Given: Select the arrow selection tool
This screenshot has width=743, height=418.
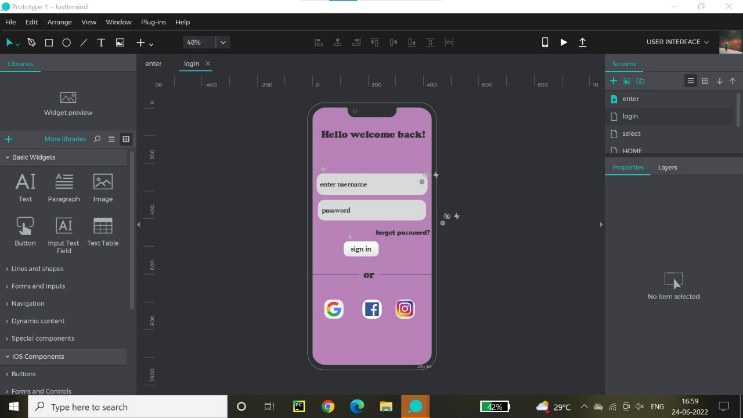Looking at the screenshot, I should coord(9,43).
